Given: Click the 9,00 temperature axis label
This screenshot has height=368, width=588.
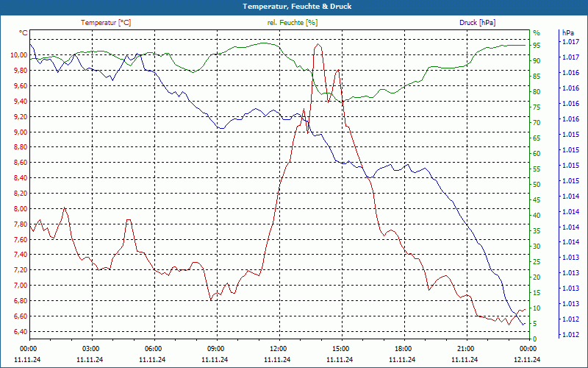Looking at the screenshot, I should point(21,132).
